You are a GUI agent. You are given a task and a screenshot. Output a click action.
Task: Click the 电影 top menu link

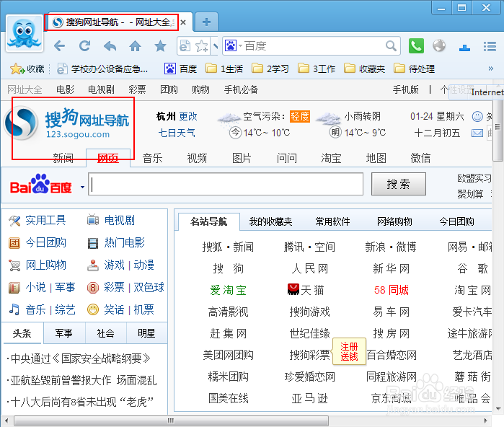click(x=65, y=89)
